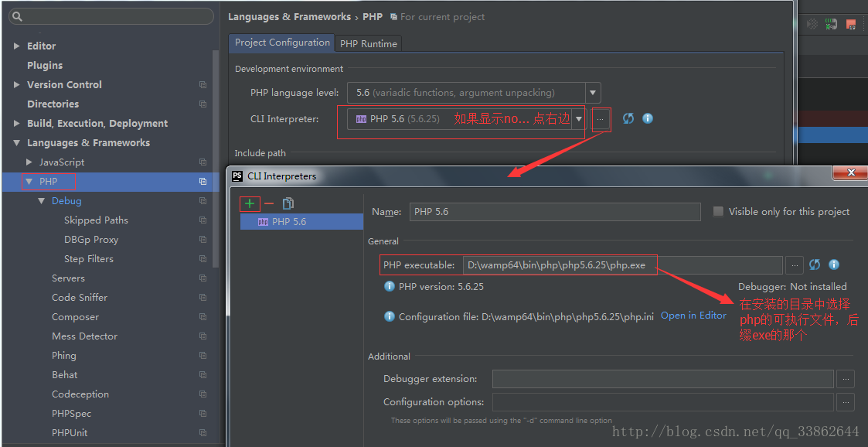Image resolution: width=868 pixels, height=447 pixels.
Task: Click info icon before PHP version text
Action: [x=390, y=286]
